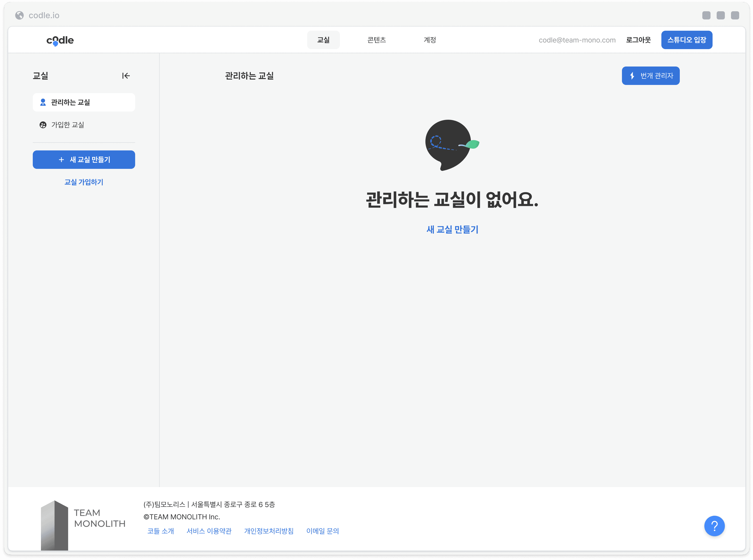Open the blue help question mark button
The height and width of the screenshot is (560, 753).
tap(714, 526)
